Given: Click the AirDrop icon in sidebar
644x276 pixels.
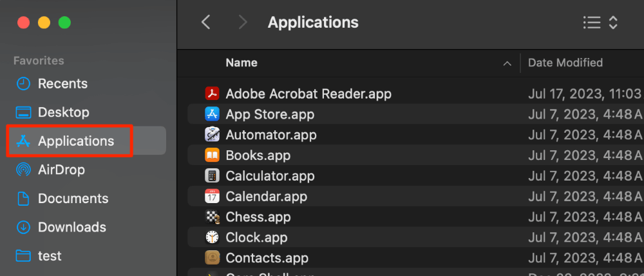Looking at the screenshot, I should [23, 170].
